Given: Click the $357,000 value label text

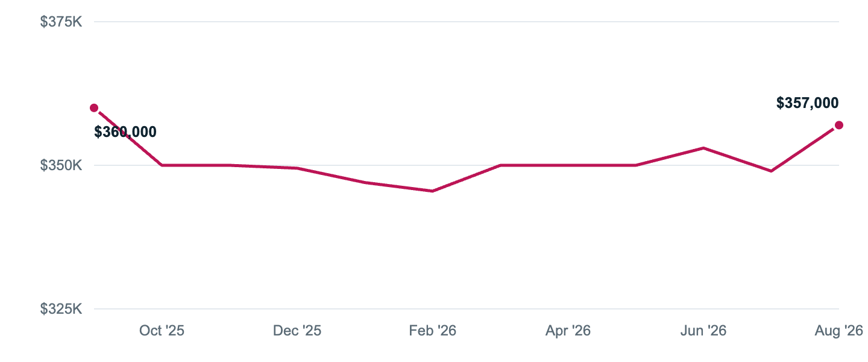Looking at the screenshot, I should click(807, 103).
